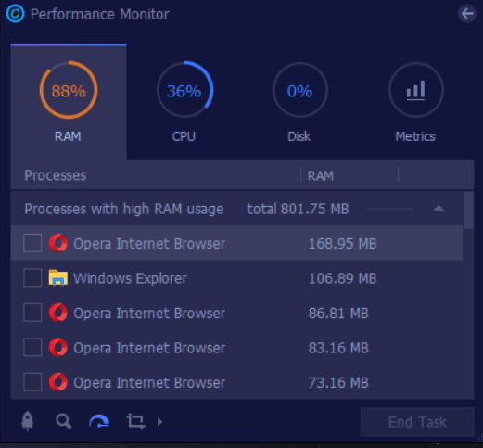This screenshot has height=448, width=483.
Task: Click the process list scrollbar thumb
Action: click(x=468, y=211)
